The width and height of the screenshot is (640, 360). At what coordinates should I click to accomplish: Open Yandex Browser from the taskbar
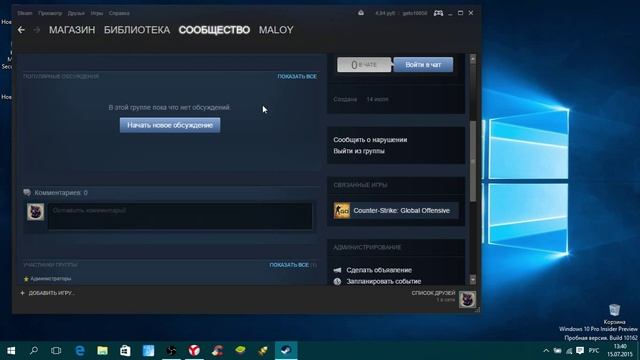[x=194, y=351]
